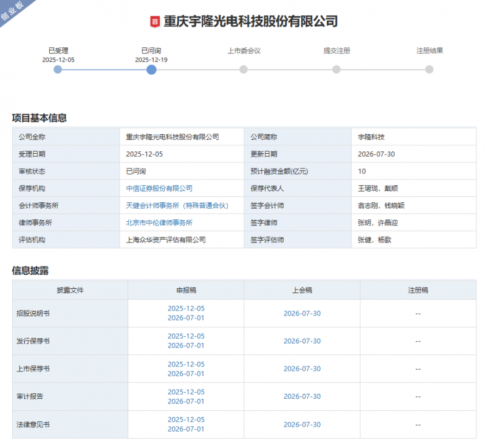Click the 更新日期 value 2026-07-30
Viewport: 486px width, 448px height.
[x=376, y=154]
